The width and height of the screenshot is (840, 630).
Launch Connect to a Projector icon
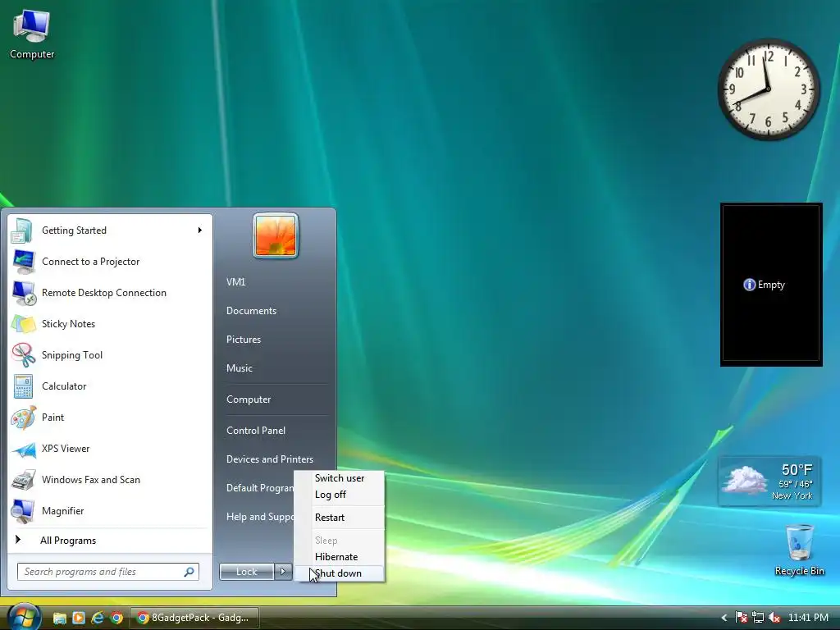tap(23, 262)
